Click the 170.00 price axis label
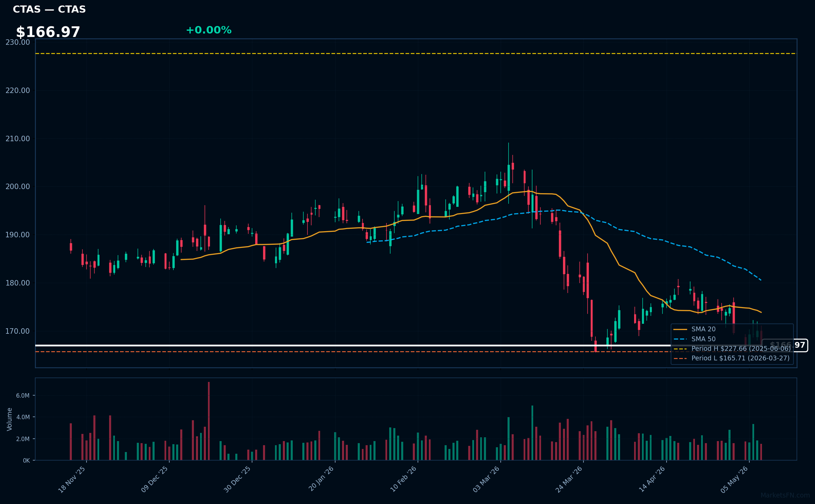 click(x=18, y=331)
